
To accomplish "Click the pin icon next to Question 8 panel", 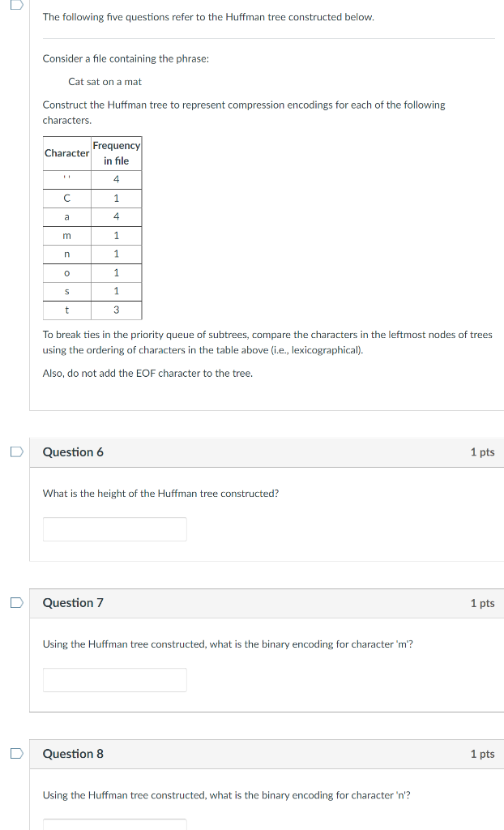I will click(16, 753).
